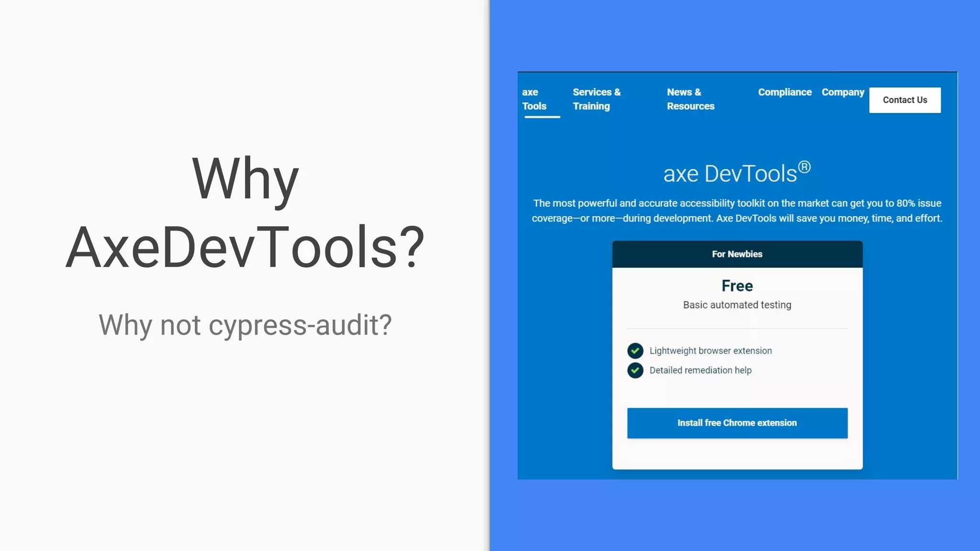Open the axe Tools menu item

click(534, 99)
